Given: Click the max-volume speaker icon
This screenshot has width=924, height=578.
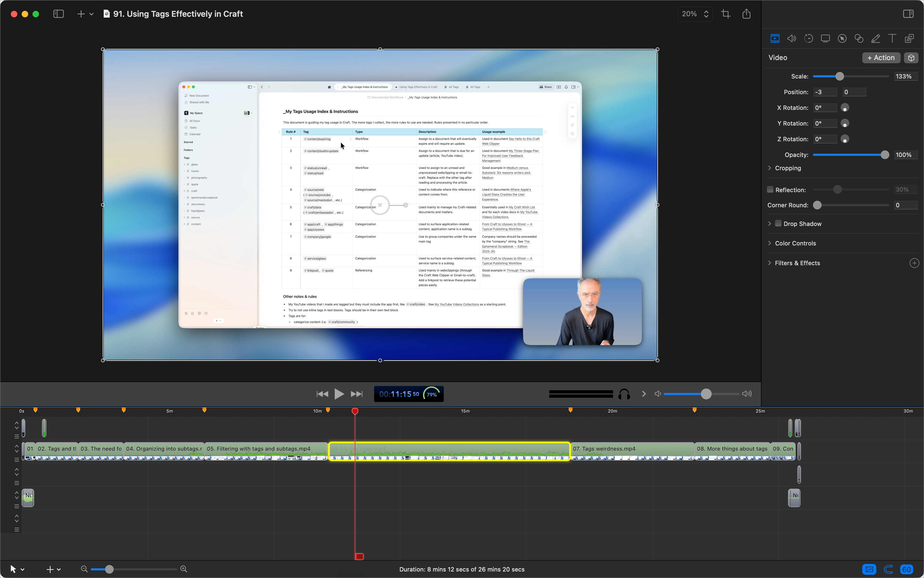Looking at the screenshot, I should click(x=747, y=394).
